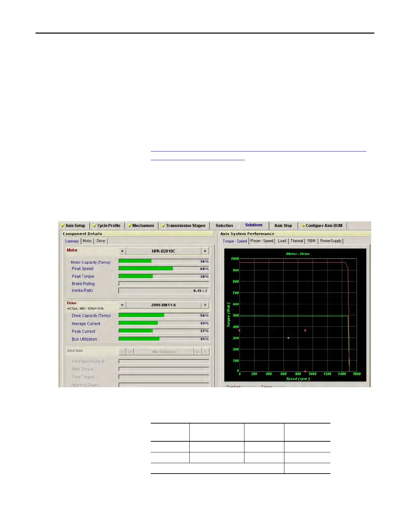The width and height of the screenshot is (411, 532).
Task: Select the next drive with right arrow
Action: pyautogui.click(x=205, y=305)
